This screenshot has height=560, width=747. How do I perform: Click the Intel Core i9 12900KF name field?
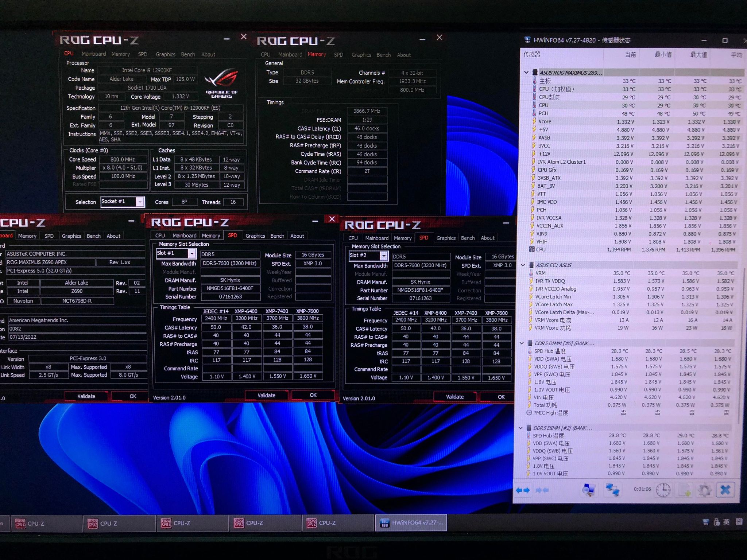[x=147, y=70]
